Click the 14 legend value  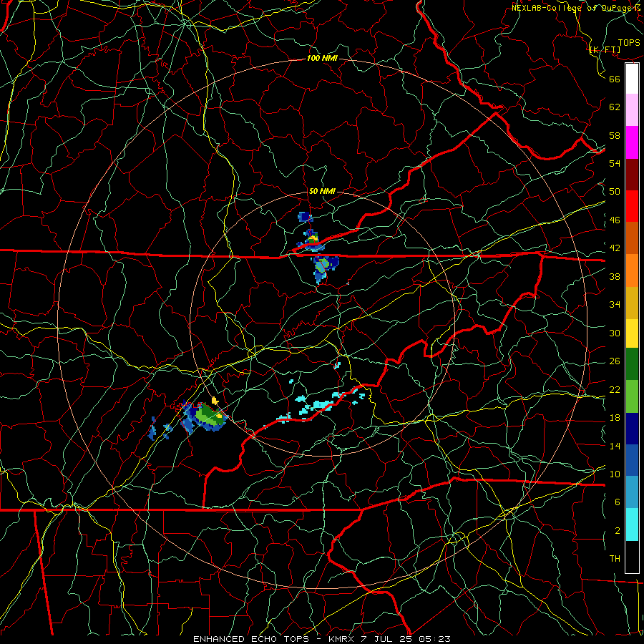coord(615,446)
